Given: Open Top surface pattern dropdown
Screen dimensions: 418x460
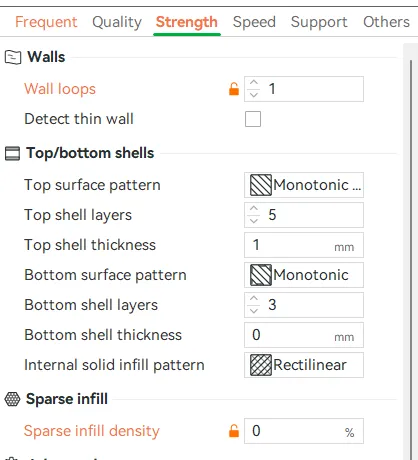Looking at the screenshot, I should point(304,185).
